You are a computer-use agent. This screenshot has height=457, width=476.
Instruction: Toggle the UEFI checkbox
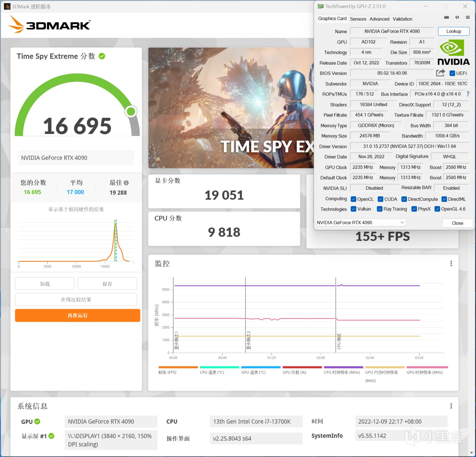pos(452,73)
